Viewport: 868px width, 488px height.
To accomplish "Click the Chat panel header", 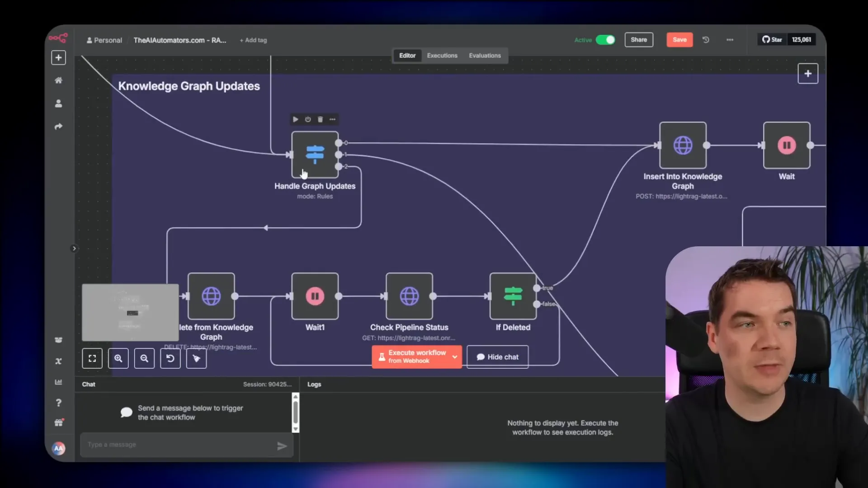I will 89,385.
